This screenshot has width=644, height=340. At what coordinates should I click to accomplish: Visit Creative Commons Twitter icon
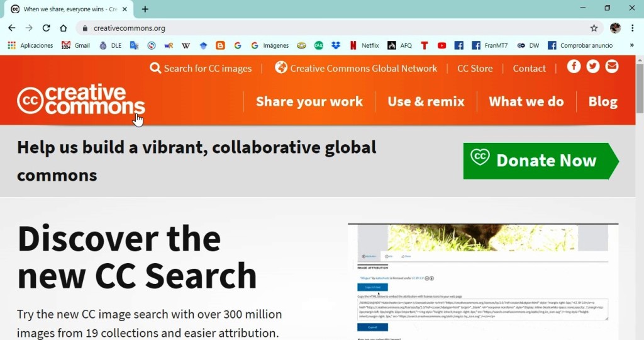tap(592, 66)
